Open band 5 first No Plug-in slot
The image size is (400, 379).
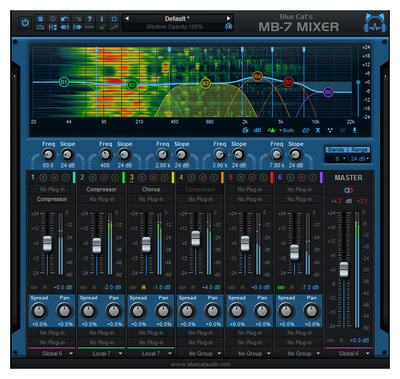(x=250, y=189)
